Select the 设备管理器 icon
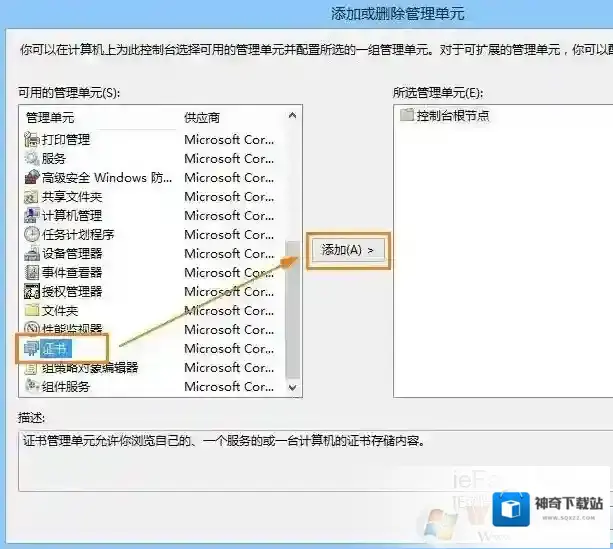This screenshot has height=549, width=613. click(32, 254)
